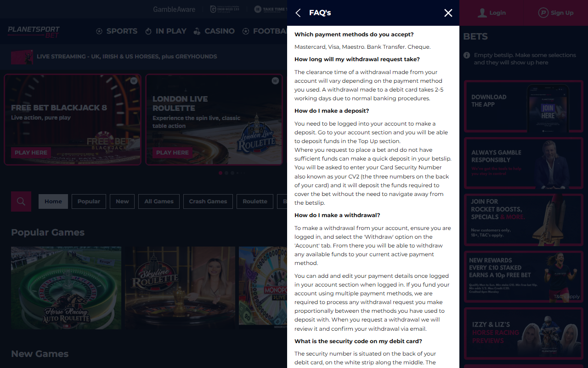
Task: Click the 'How do I make a withdrawal?' question
Action: coord(337,215)
